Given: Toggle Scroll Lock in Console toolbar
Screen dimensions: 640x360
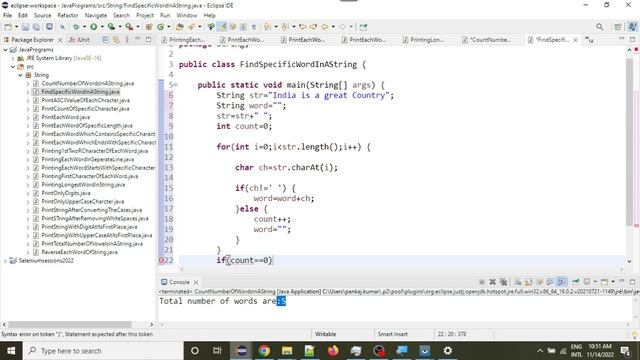Looking at the screenshot, I should 528,282.
